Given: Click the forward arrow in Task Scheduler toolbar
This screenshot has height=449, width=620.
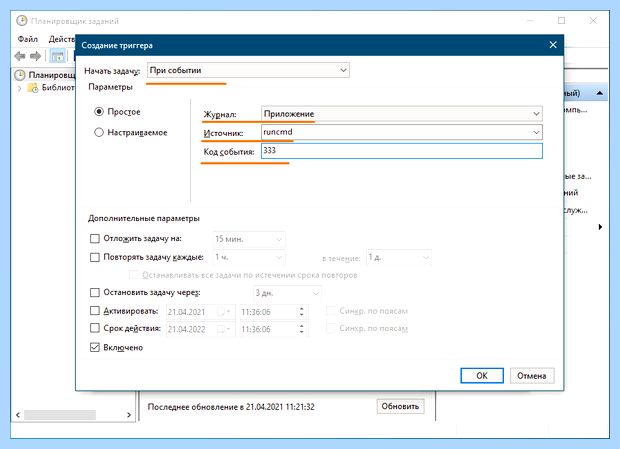Looking at the screenshot, I should (36, 56).
